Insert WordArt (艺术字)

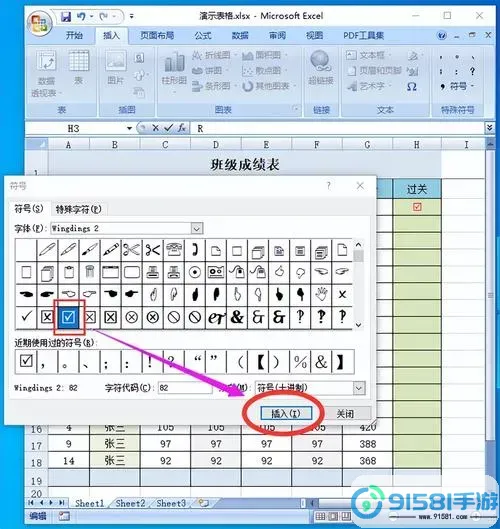[369, 86]
